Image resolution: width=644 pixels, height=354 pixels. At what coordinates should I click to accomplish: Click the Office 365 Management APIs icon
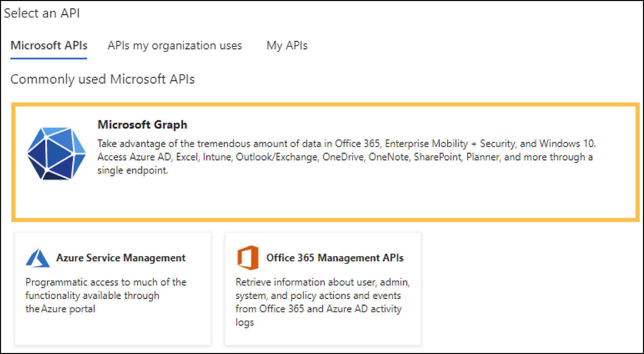pos(248,258)
